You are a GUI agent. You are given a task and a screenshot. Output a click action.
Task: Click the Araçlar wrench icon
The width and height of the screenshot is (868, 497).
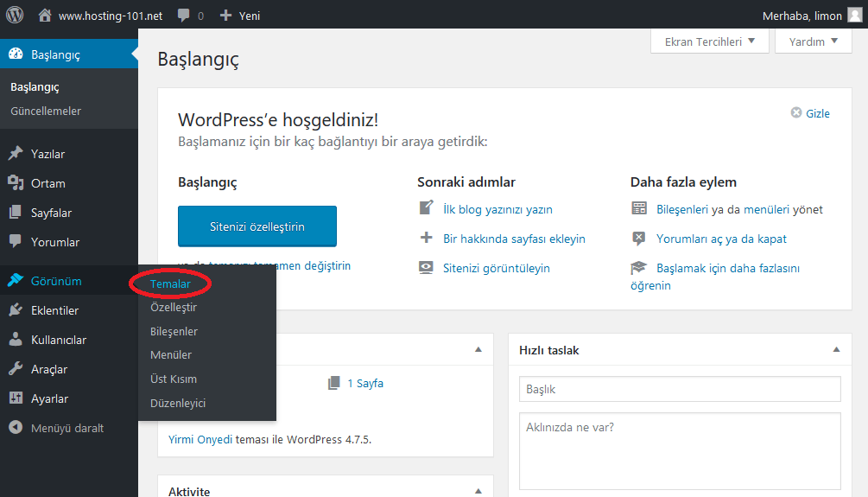click(16, 368)
